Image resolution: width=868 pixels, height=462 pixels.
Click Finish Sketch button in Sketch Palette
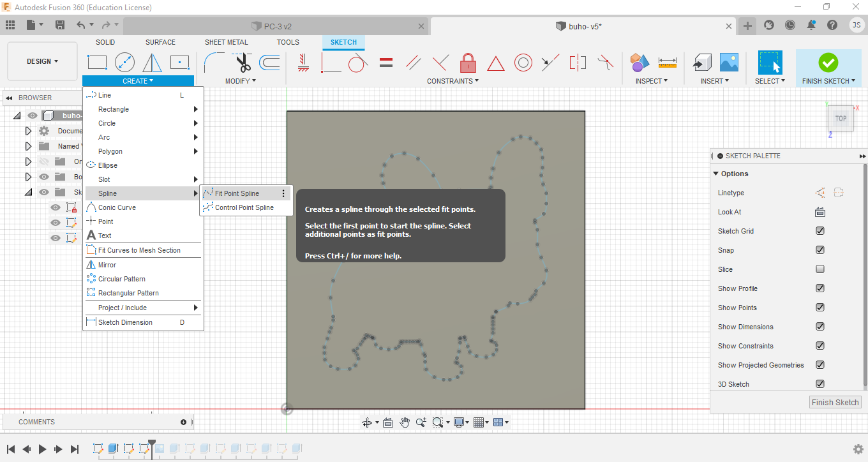click(835, 402)
